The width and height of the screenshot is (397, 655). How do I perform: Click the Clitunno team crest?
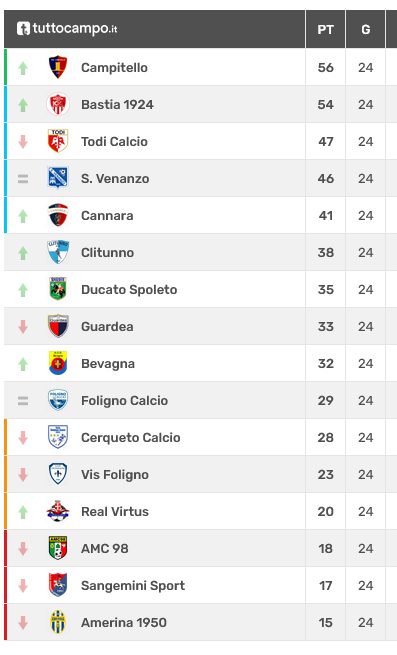pyautogui.click(x=58, y=252)
